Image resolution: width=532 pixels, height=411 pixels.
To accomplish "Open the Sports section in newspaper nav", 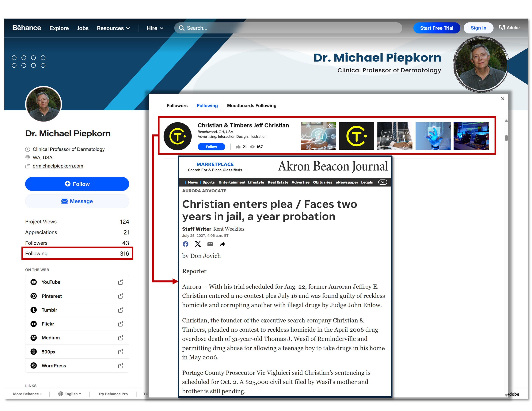I will tap(208, 182).
